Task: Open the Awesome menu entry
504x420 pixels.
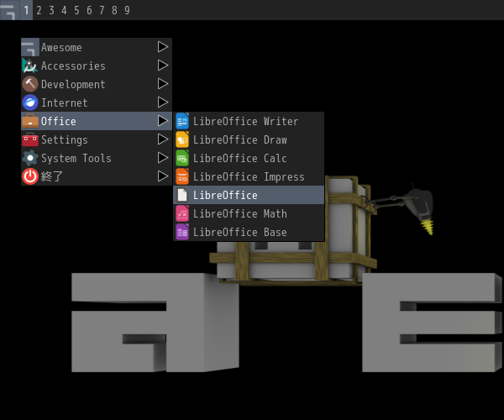Action: pyautogui.click(x=97, y=47)
